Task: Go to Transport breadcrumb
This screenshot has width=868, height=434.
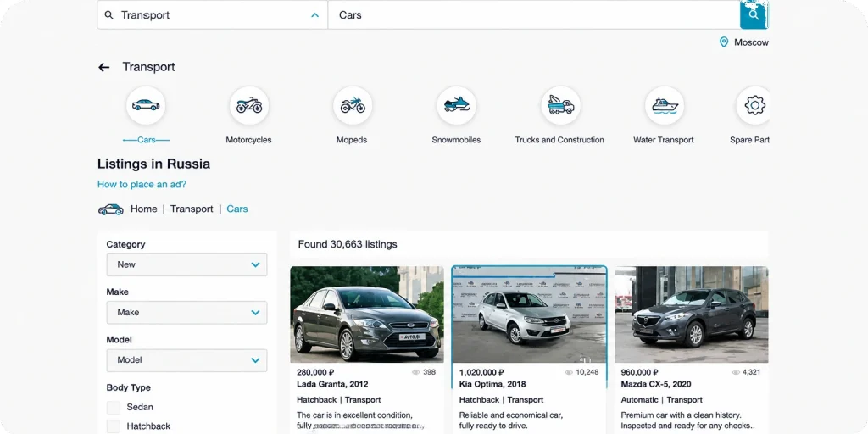Action: 192,209
